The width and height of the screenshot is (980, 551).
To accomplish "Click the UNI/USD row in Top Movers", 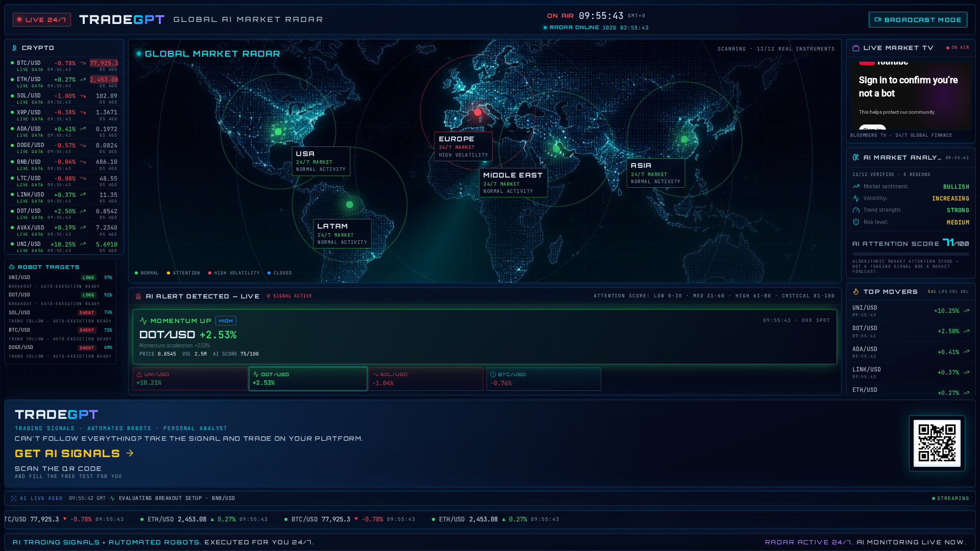I will coord(911,311).
